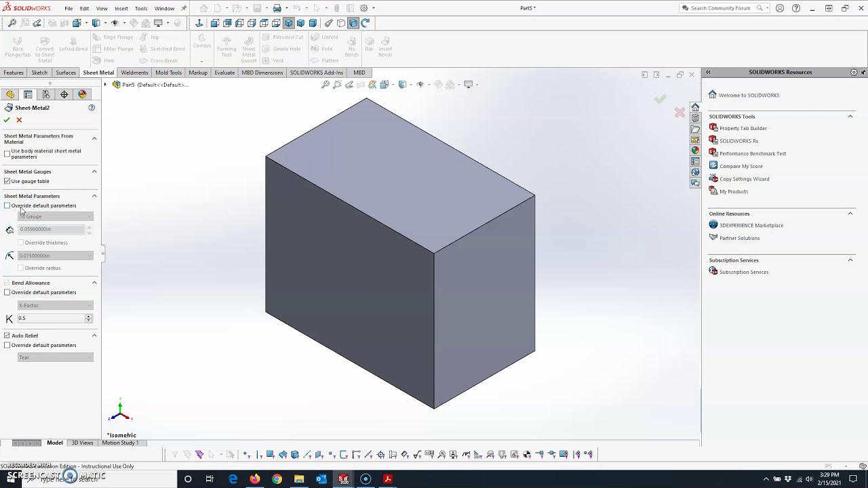Screen dimensions: 868x488
Task: Open the Insert menu
Action: (x=121, y=8)
